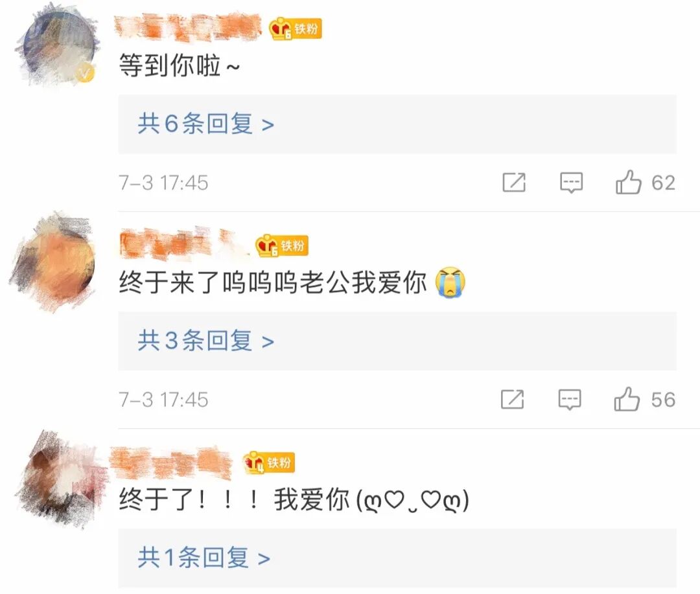The height and width of the screenshot is (594, 700).
Task: Tap the 铁粉 level 4 badge on third commenter
Action: (269, 463)
